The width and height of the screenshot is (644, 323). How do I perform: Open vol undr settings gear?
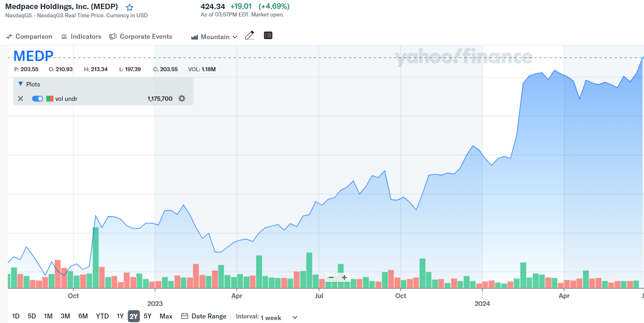(182, 98)
